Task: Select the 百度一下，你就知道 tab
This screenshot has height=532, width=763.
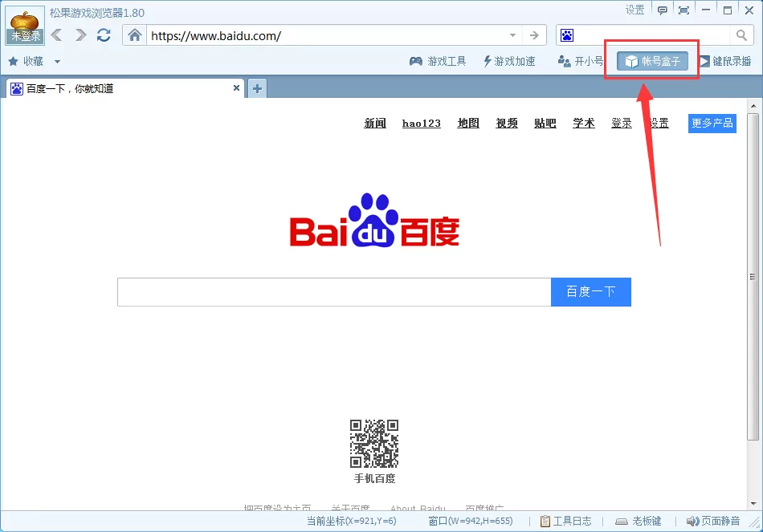Action: pyautogui.click(x=125, y=88)
